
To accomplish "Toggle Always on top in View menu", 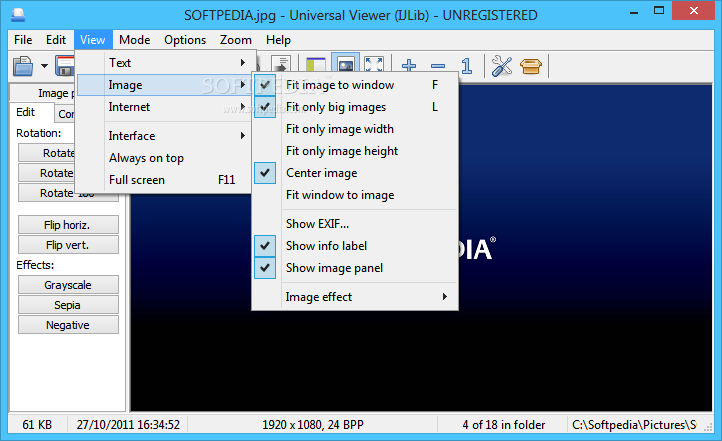I will [x=163, y=158].
